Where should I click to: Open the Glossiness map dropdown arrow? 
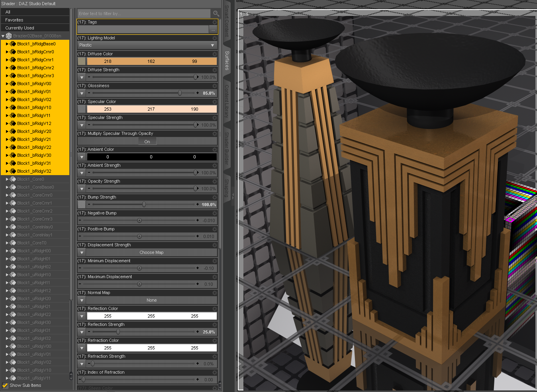82,93
